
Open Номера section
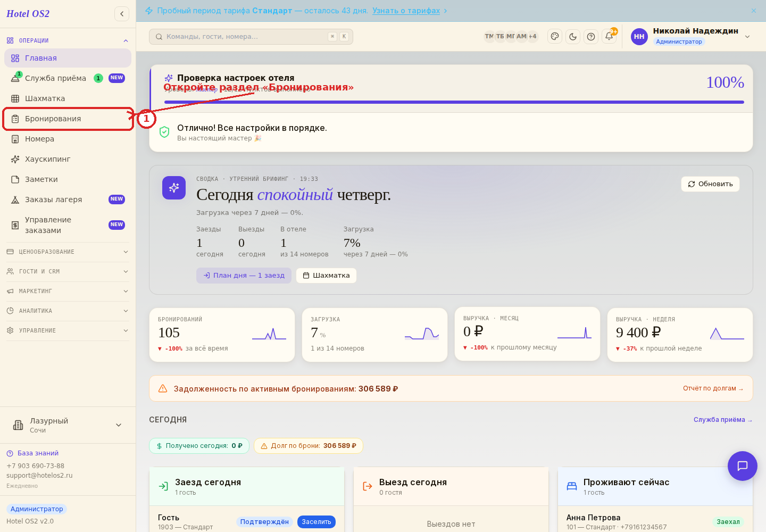[68, 139]
